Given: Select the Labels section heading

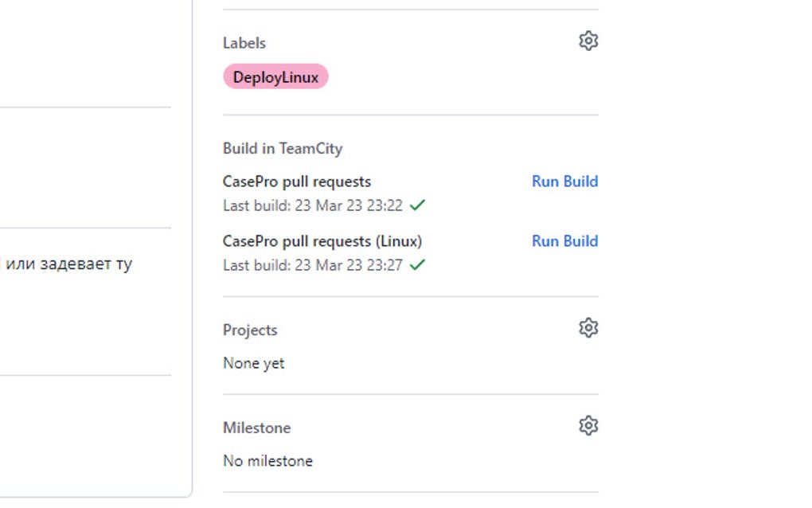Looking at the screenshot, I should [x=244, y=42].
